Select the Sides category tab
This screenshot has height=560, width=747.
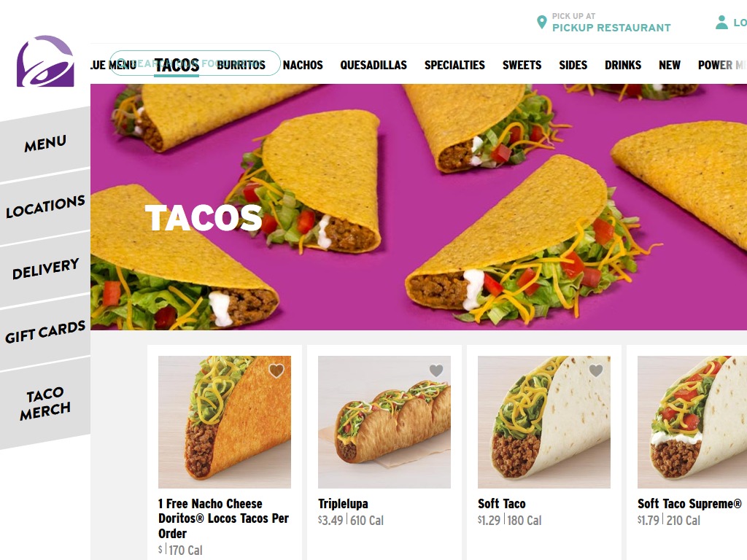573,65
